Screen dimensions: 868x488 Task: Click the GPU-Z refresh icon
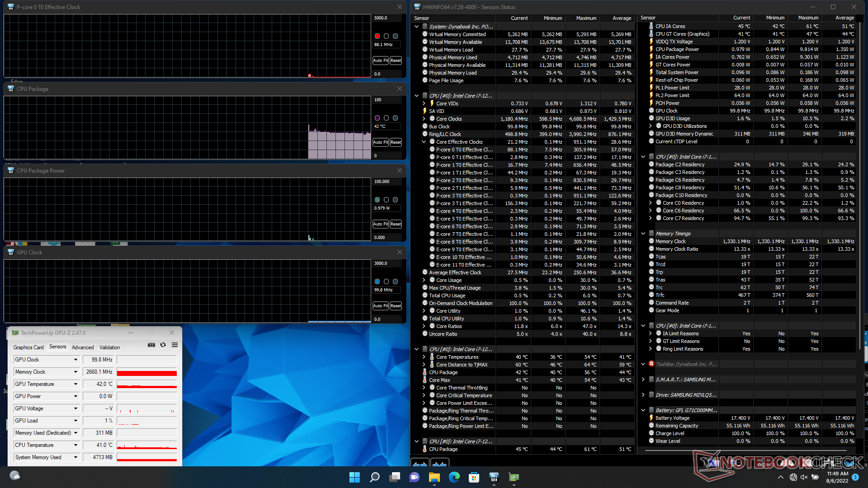click(x=163, y=345)
